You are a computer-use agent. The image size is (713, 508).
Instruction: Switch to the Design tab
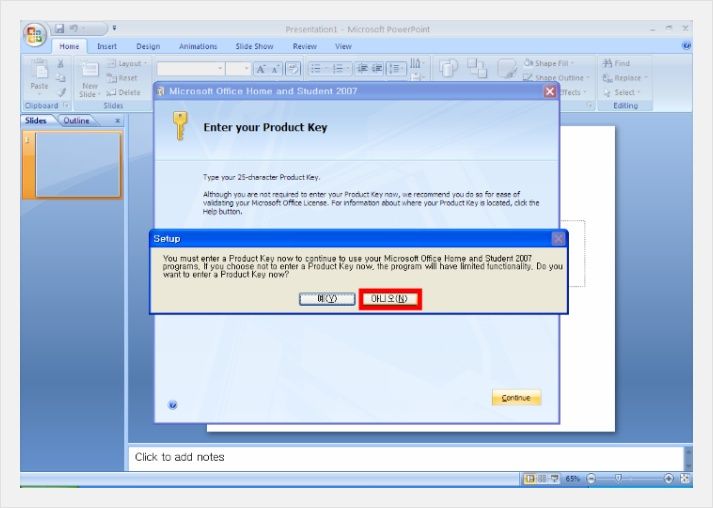point(148,46)
